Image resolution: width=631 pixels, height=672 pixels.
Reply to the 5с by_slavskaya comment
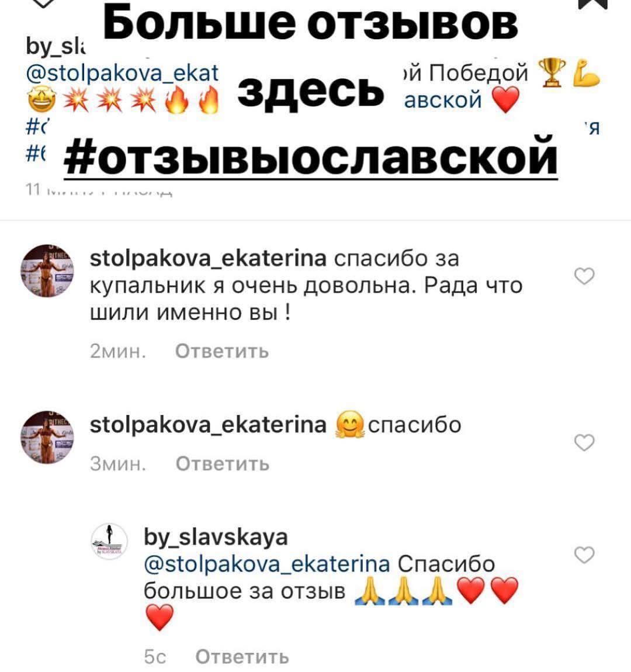(x=242, y=657)
